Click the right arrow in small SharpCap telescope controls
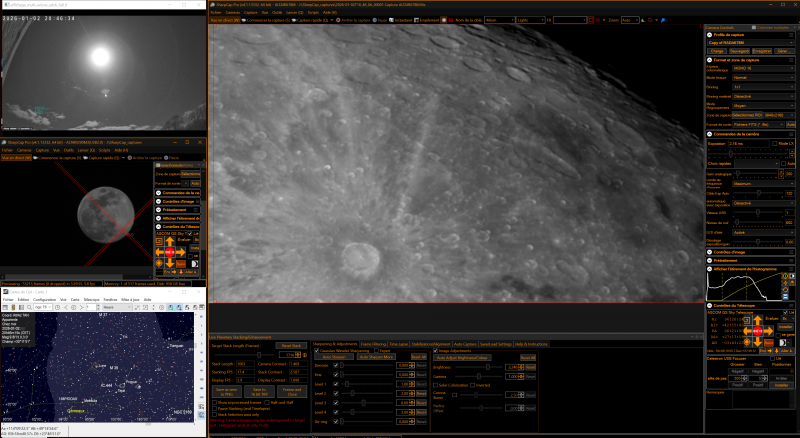Image resolution: width=800 pixels, height=438 pixels. [180, 252]
